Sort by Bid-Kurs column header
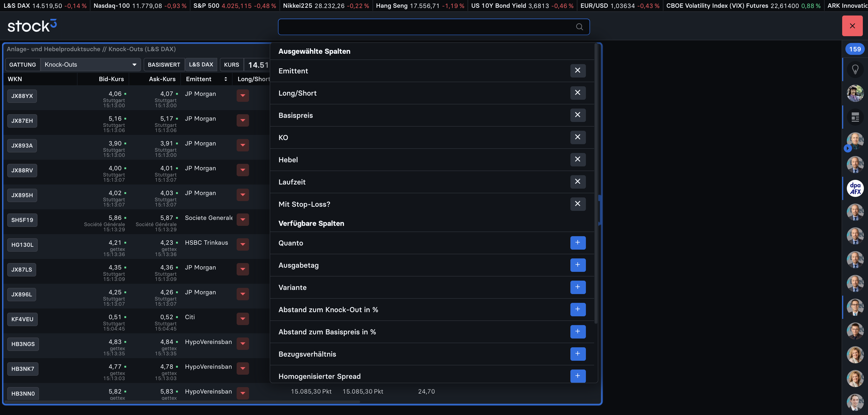The image size is (868, 415). tap(111, 79)
